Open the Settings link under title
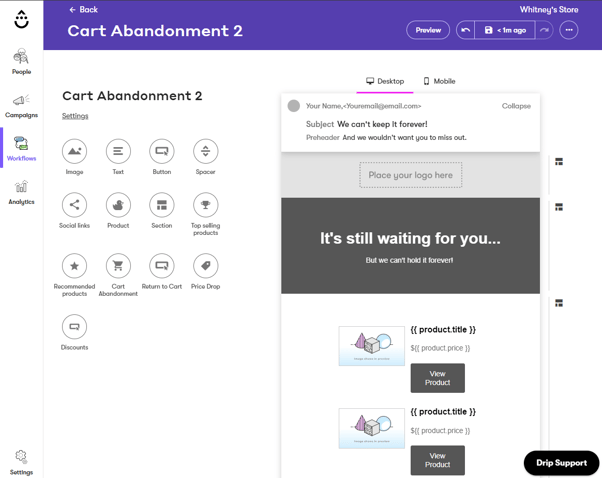602x478 pixels. 75,116
